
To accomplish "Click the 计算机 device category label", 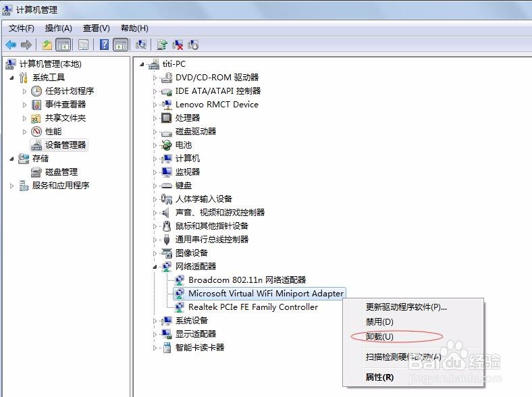I will 187,159.
